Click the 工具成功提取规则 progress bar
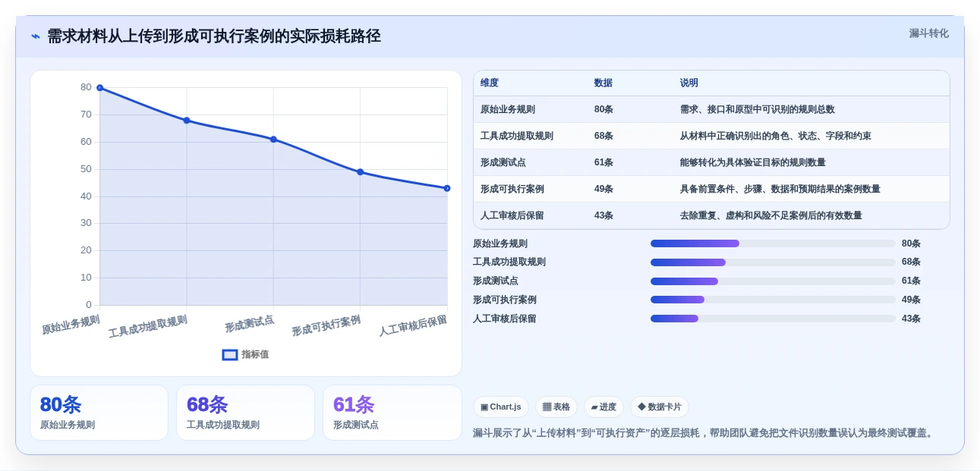Screen dimensions: 980x471 tap(773, 262)
